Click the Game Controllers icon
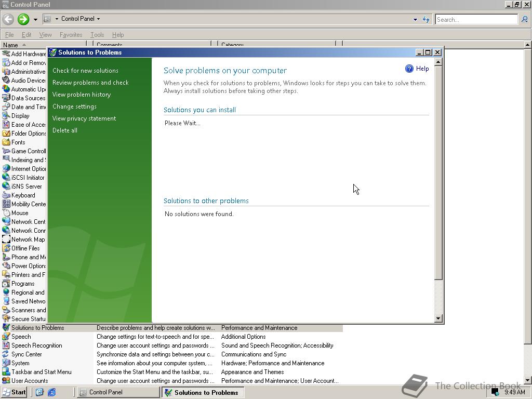 [x=6, y=151]
